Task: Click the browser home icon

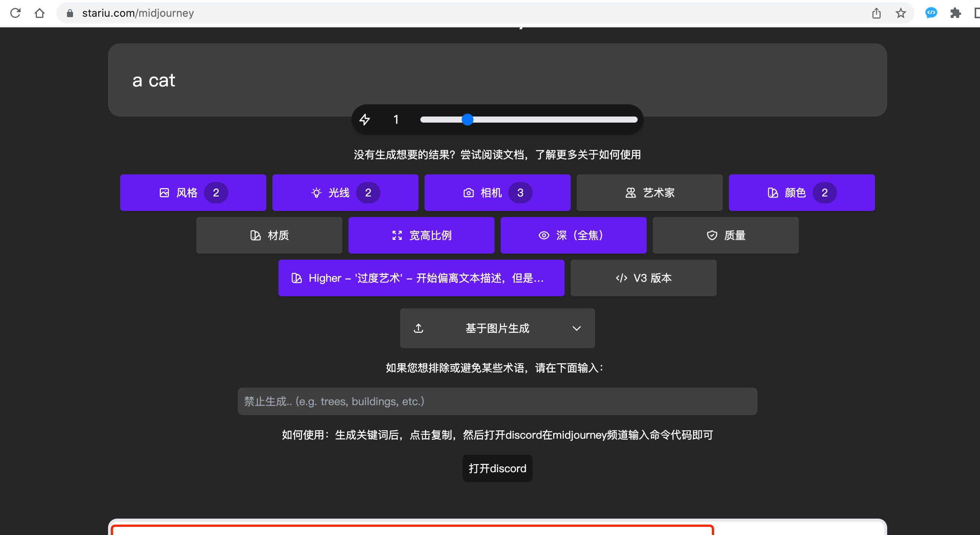Action: pyautogui.click(x=40, y=13)
